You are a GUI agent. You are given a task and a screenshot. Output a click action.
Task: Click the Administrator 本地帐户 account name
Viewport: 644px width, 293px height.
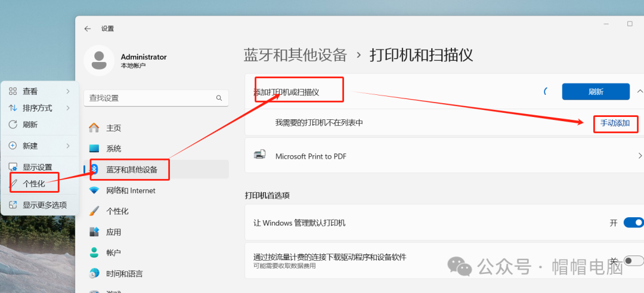(x=144, y=61)
